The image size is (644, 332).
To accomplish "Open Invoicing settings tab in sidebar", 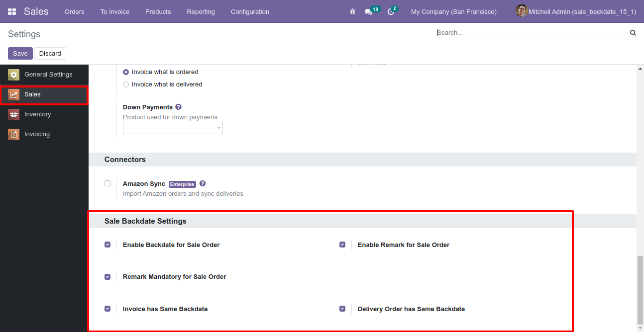I will click(44, 134).
